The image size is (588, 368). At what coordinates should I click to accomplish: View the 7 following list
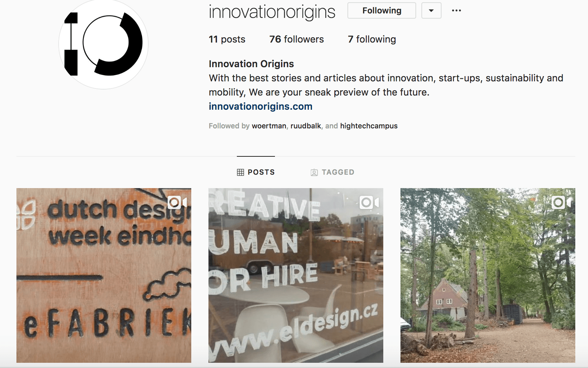pyautogui.click(x=372, y=39)
